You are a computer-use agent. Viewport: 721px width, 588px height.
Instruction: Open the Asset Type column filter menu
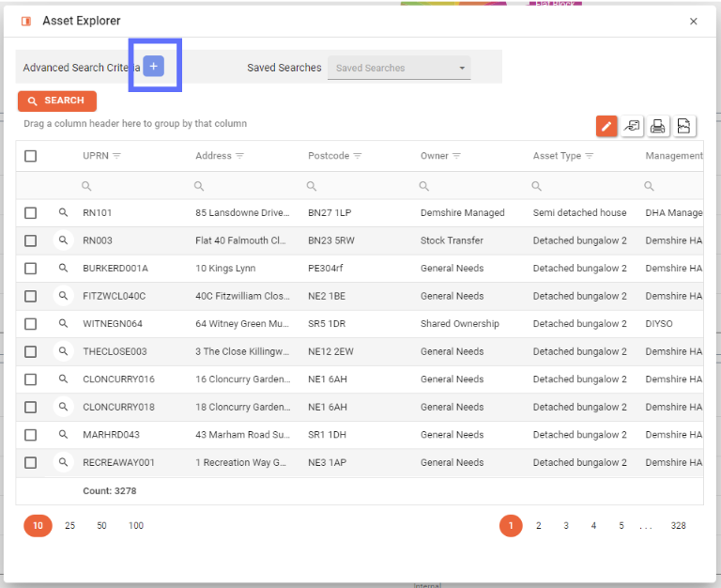pyautogui.click(x=591, y=156)
